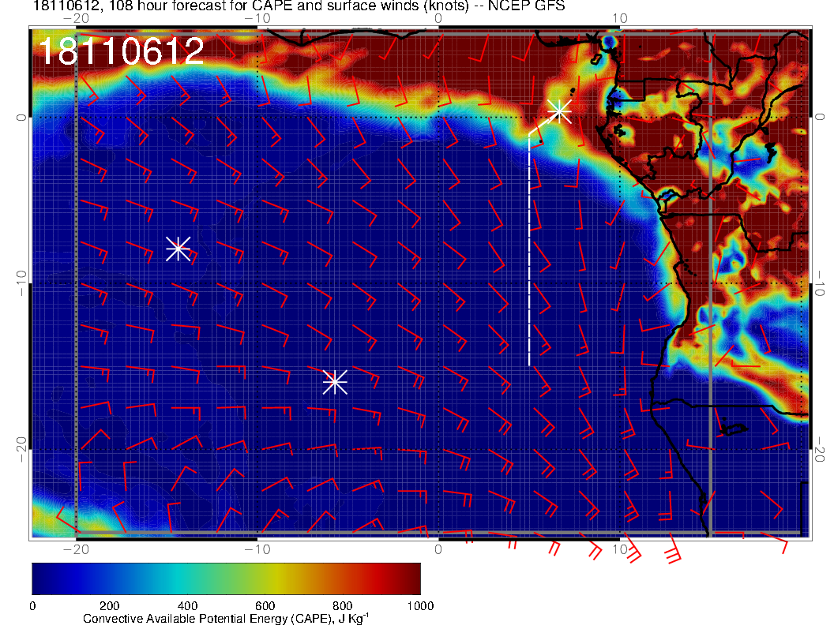Select the white asterisk marker farthest west

[178, 249]
